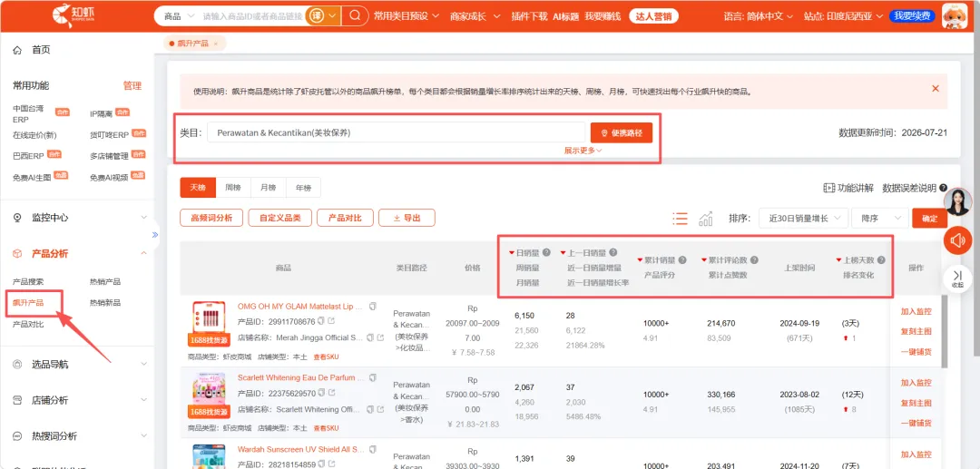Open 我要赚钱 in top menu
Viewport: 980px width, 469px height.
[603, 16]
